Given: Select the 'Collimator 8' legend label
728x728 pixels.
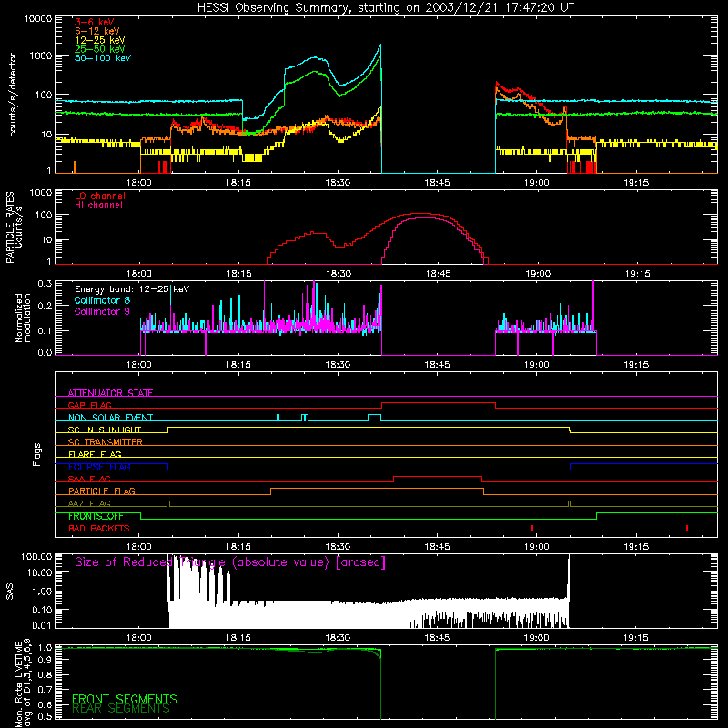Looking at the screenshot, I should pos(102,300).
